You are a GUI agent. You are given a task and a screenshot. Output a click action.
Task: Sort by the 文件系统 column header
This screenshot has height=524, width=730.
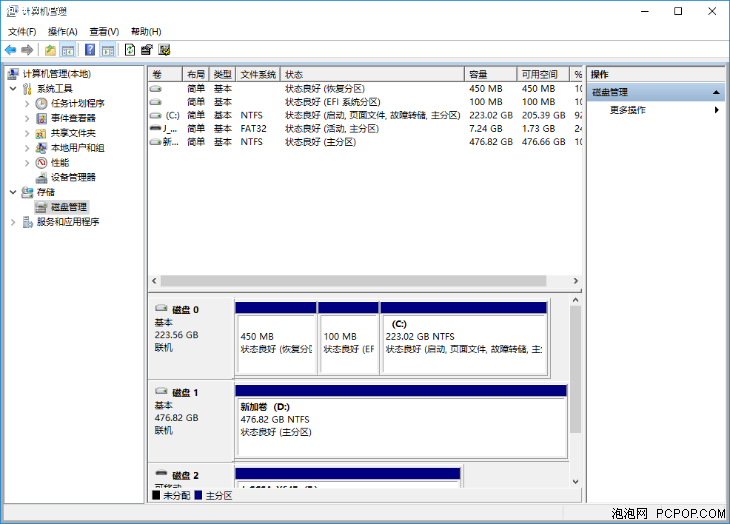point(258,74)
